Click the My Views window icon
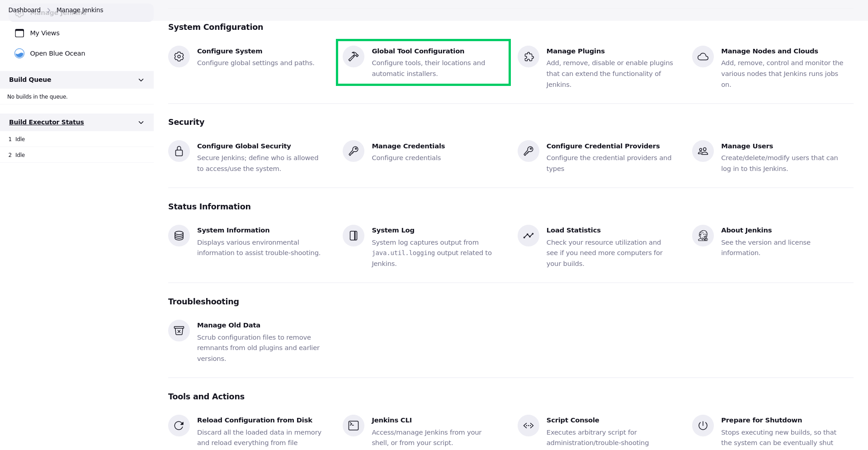This screenshot has width=868, height=450. click(19, 33)
